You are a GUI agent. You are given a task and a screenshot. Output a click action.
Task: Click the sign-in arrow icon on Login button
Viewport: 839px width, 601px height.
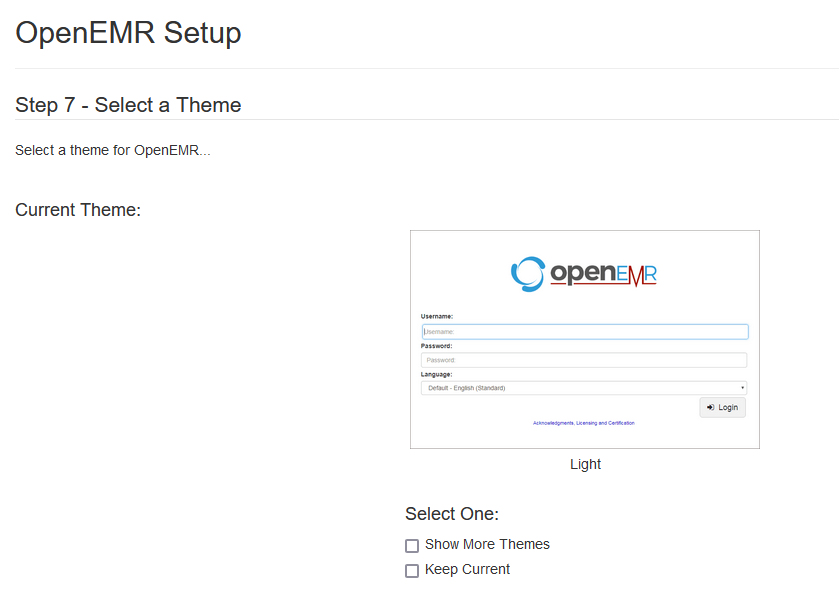[x=710, y=408]
